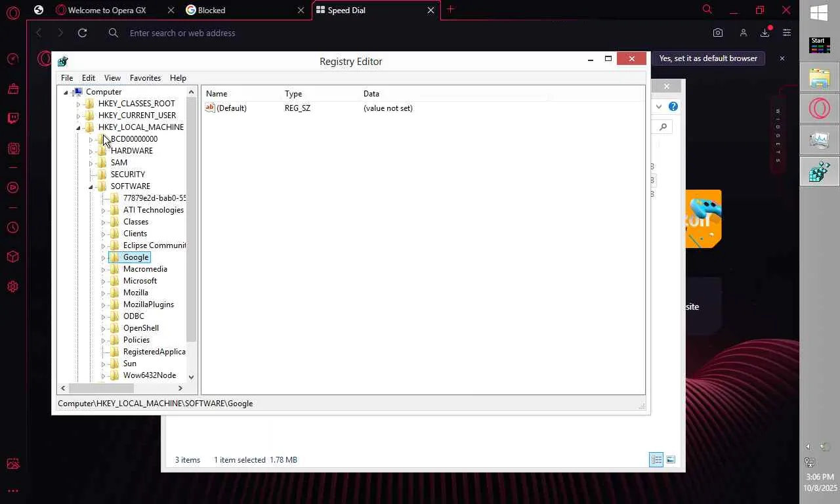The width and height of the screenshot is (840, 504).
Task: Focus the search or web address field
Action: (x=407, y=33)
